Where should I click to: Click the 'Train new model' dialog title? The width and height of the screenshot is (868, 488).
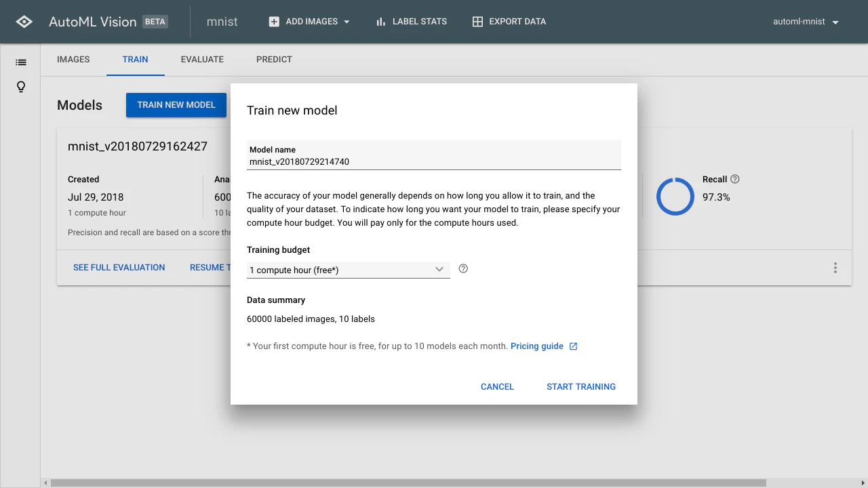pyautogui.click(x=292, y=110)
